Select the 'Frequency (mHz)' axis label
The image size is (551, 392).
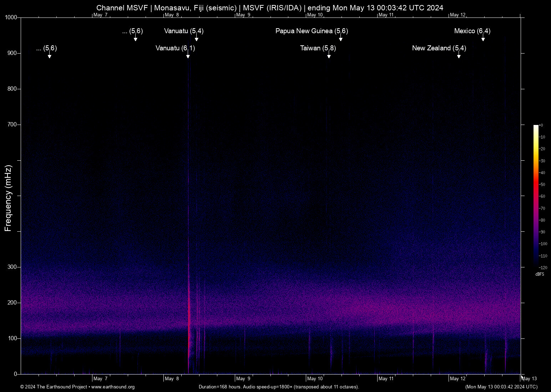(8, 198)
